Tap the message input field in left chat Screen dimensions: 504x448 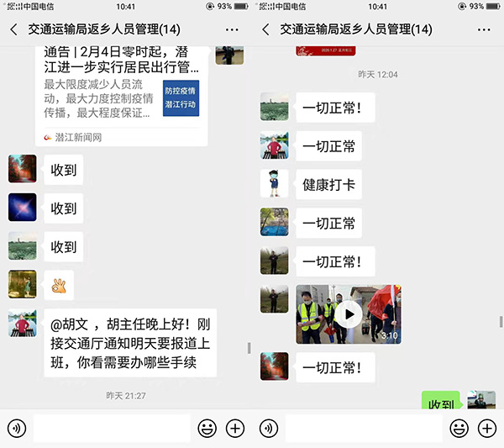pos(112,428)
